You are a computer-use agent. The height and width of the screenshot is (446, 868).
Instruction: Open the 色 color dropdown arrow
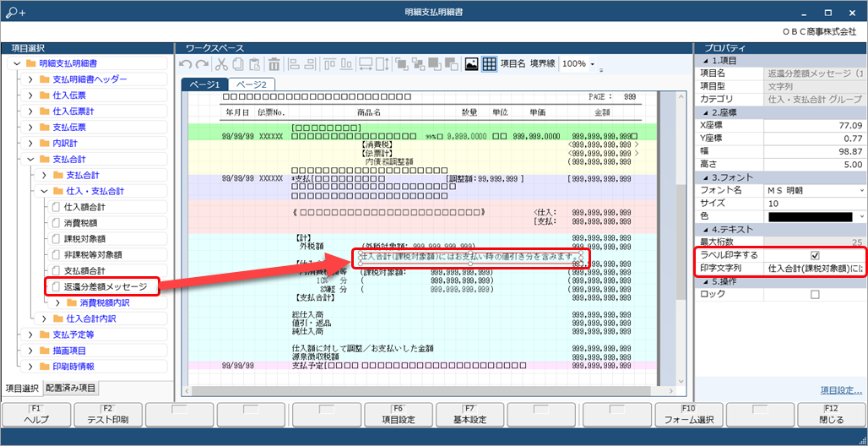pyautogui.click(x=862, y=216)
